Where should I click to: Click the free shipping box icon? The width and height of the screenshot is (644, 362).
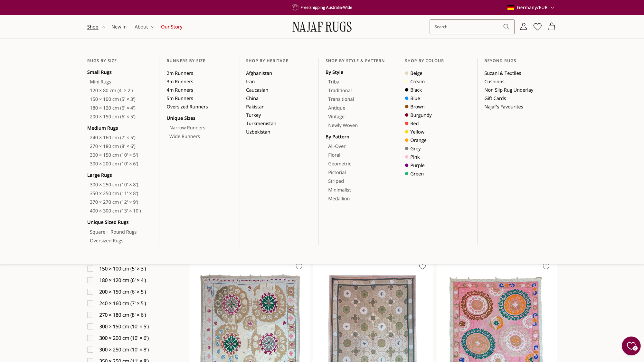click(295, 7)
